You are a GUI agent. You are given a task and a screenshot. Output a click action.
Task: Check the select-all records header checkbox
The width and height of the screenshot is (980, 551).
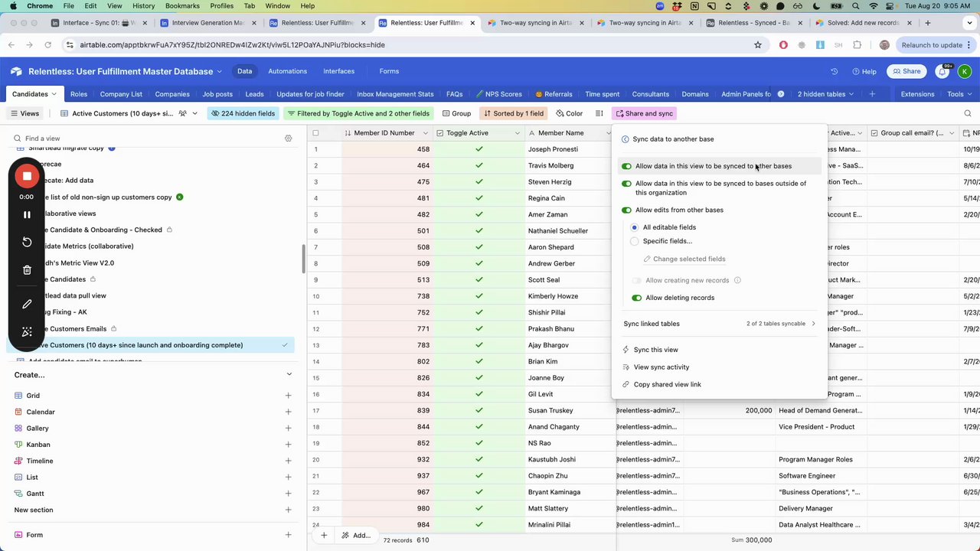315,133
